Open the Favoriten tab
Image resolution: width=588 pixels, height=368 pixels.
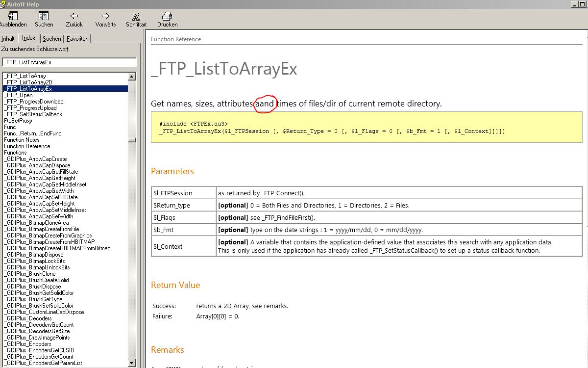(77, 39)
